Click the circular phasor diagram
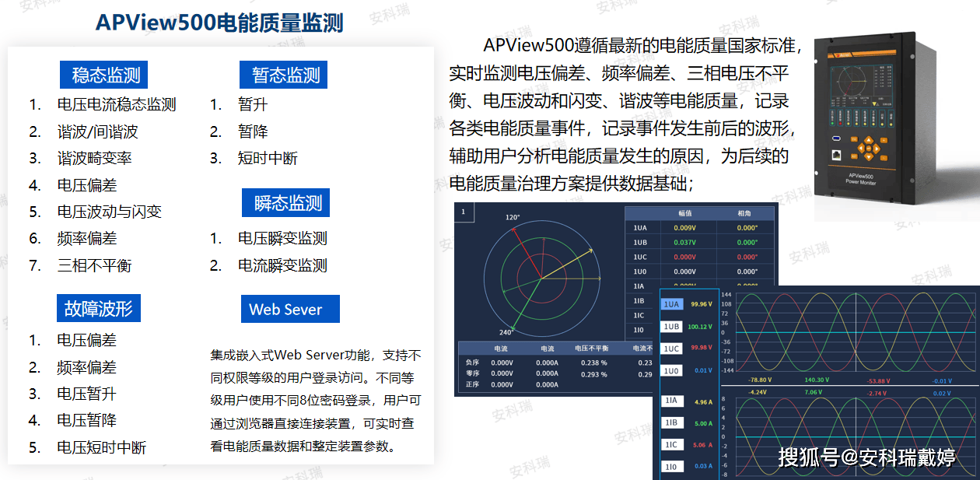This screenshot has width=980, height=480. pyautogui.click(x=541, y=277)
